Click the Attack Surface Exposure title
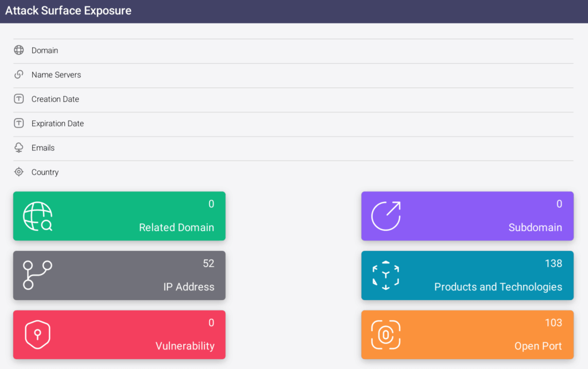 click(x=68, y=11)
